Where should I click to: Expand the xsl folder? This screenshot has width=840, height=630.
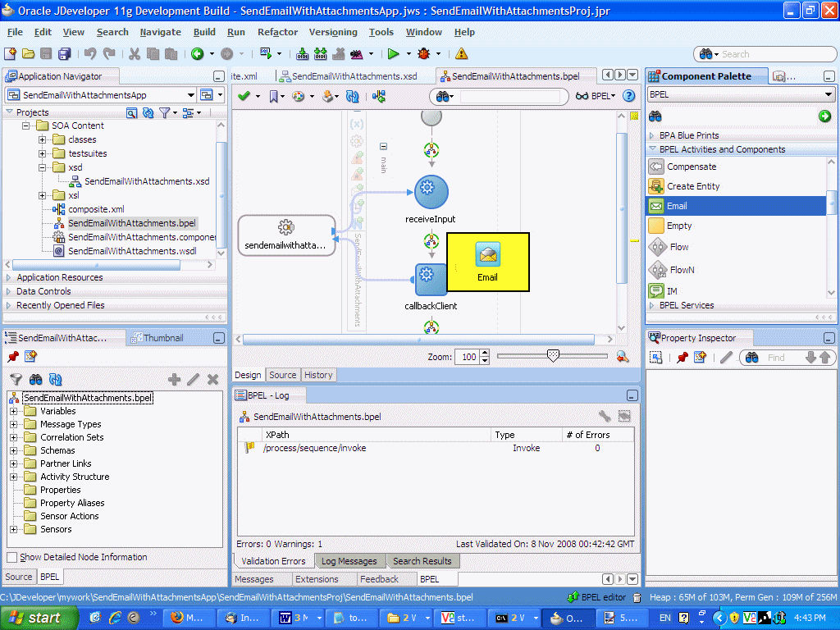(x=43, y=195)
